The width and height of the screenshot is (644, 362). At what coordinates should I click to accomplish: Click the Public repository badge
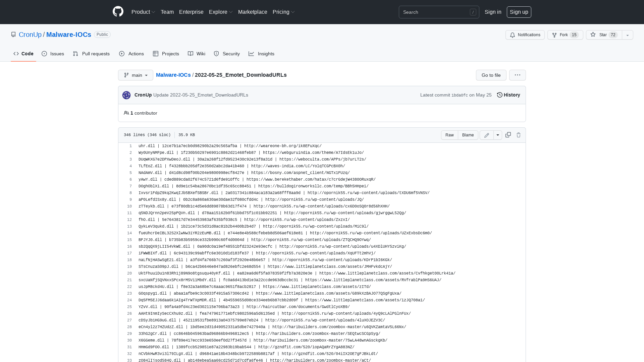click(x=102, y=35)
